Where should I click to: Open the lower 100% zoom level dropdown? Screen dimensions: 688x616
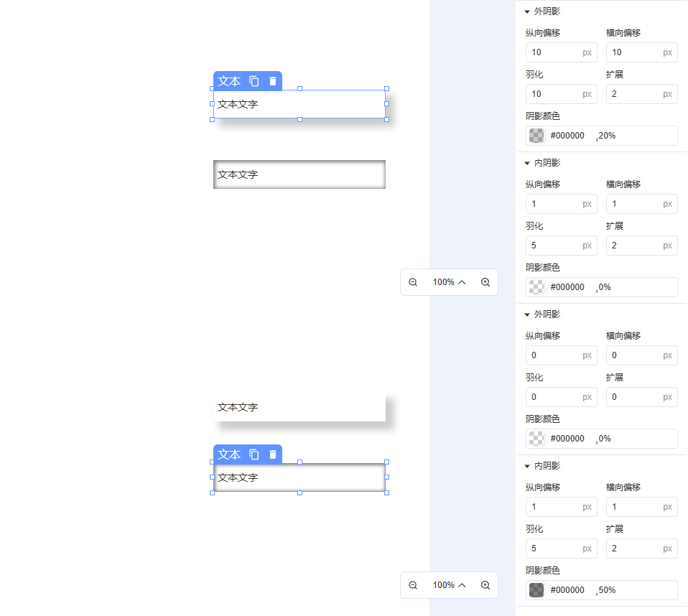coord(450,585)
